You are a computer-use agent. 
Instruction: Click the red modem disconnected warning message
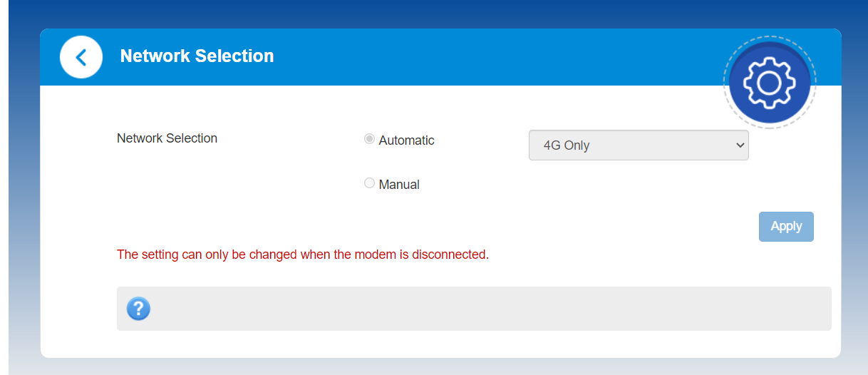(x=302, y=255)
